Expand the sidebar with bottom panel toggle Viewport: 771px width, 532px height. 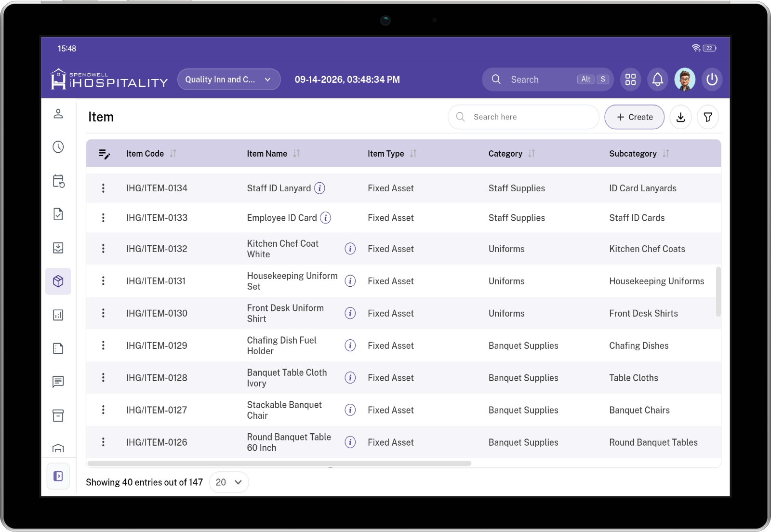(58, 476)
